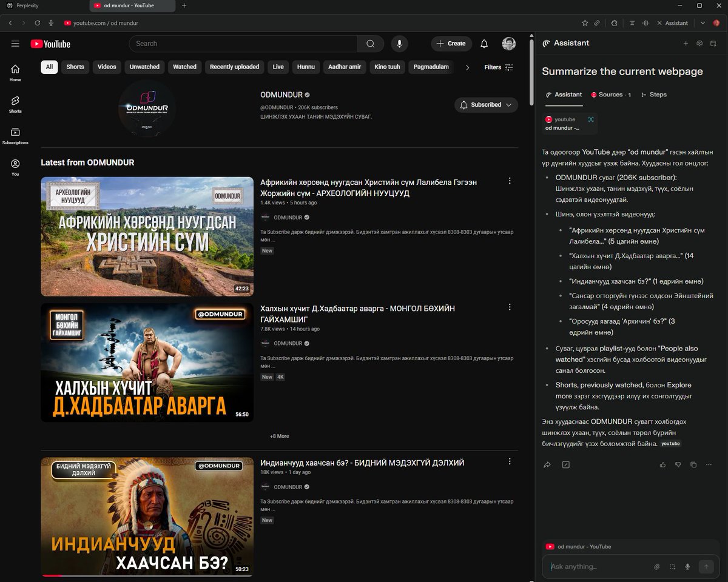Screen dimensions: 728x582
Task: Select the Aadhar amir filter chip
Action: pos(345,67)
